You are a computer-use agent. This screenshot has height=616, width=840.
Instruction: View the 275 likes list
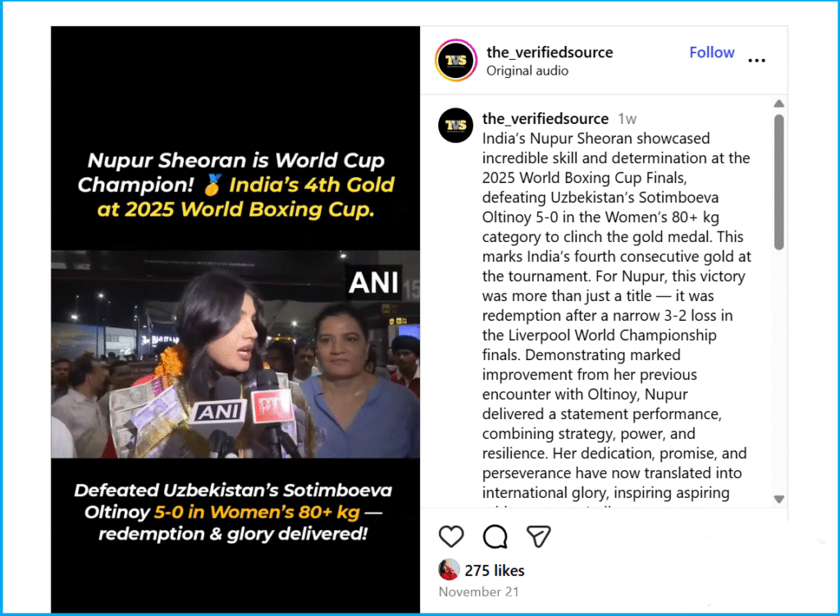coord(495,570)
